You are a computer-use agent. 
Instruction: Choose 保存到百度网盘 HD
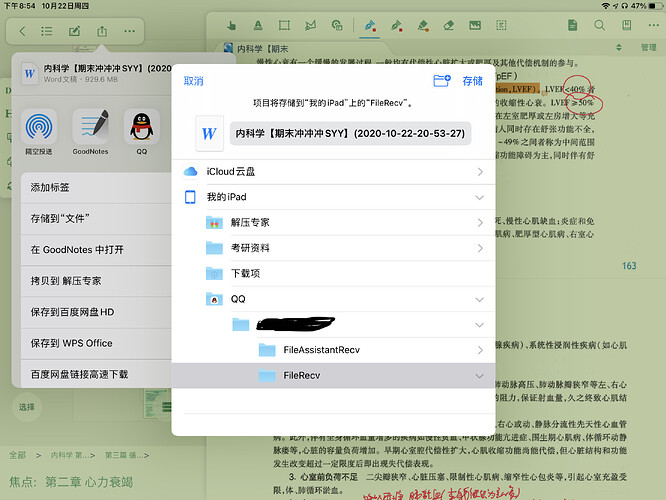pos(96,312)
